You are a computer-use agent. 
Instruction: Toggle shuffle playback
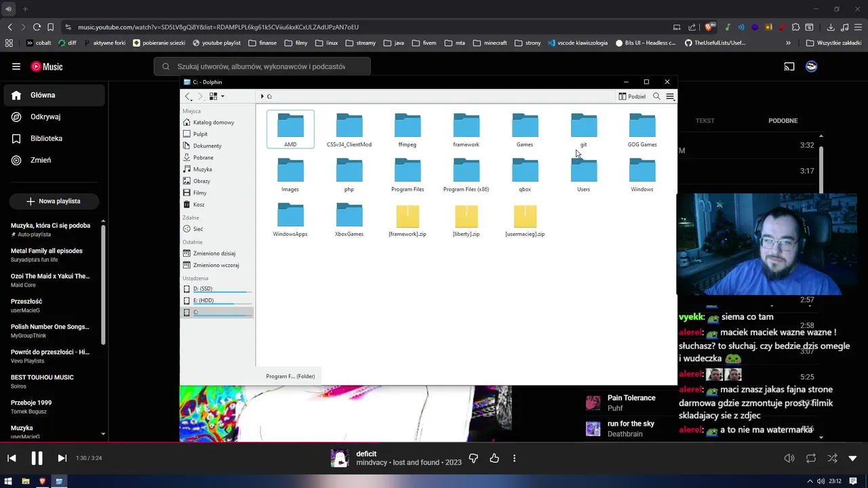[832, 458]
